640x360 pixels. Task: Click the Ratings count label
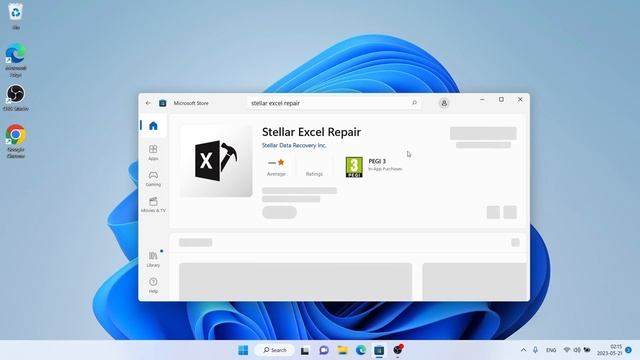(x=314, y=174)
